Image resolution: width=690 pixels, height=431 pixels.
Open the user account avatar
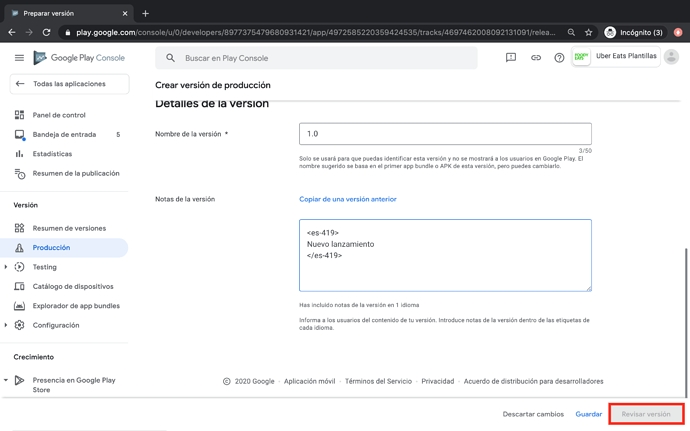pyautogui.click(x=671, y=57)
